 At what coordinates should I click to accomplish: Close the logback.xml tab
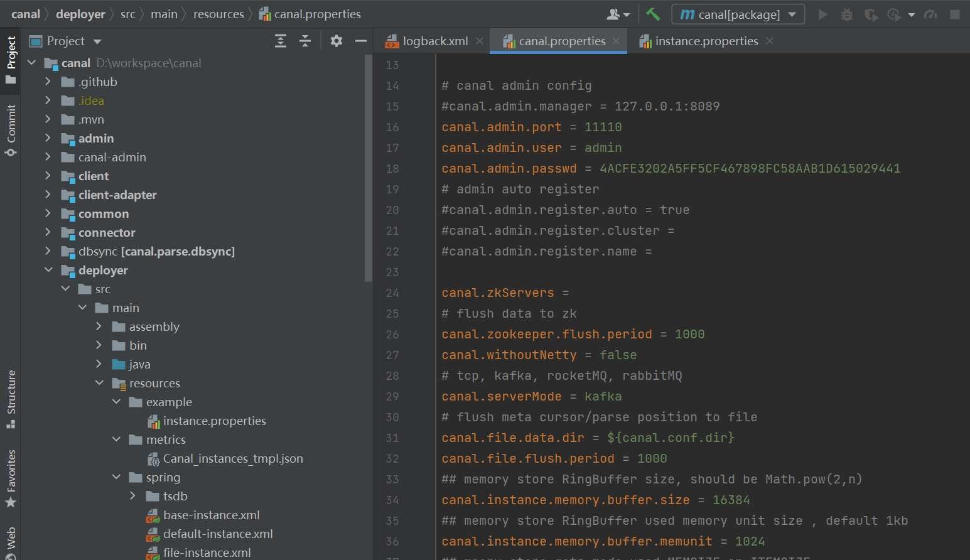[480, 41]
